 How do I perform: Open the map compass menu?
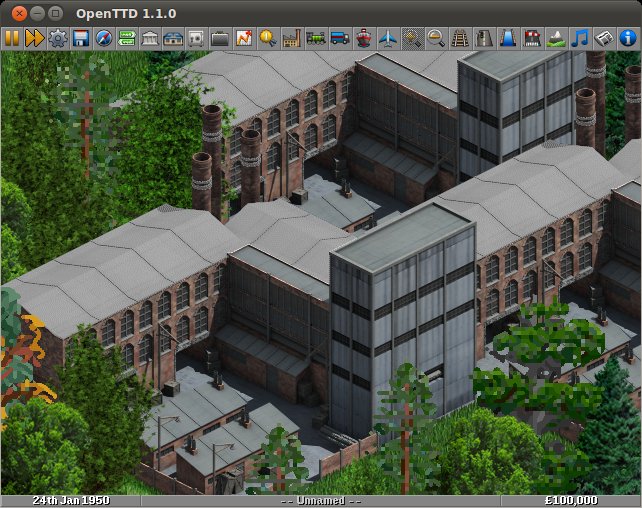pyautogui.click(x=104, y=38)
